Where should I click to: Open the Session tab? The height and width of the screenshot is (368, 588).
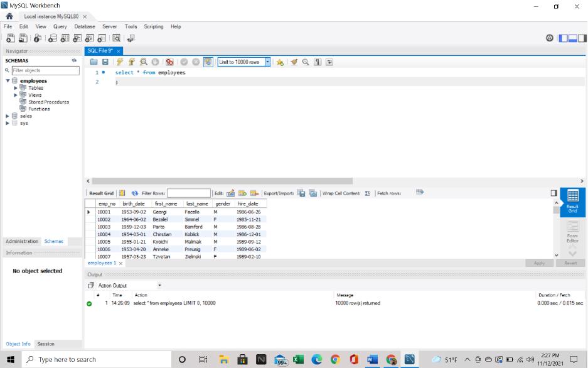[x=46, y=344]
